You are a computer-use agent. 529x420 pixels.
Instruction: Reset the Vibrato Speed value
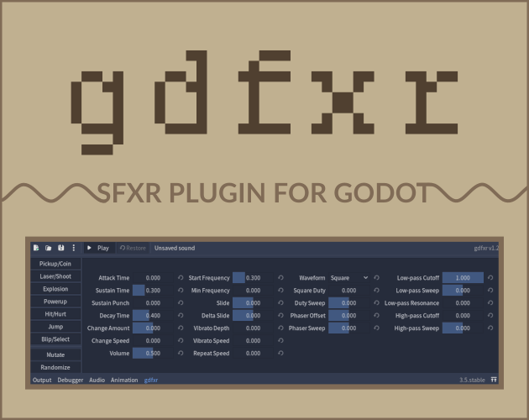[280, 341]
